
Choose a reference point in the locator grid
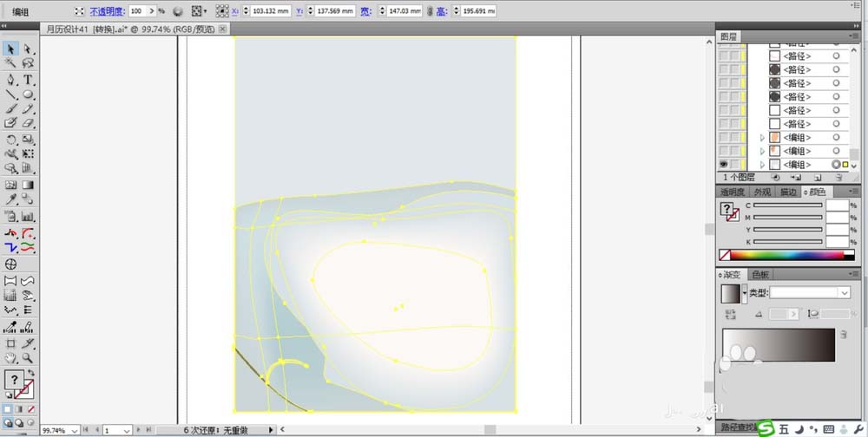(221, 11)
